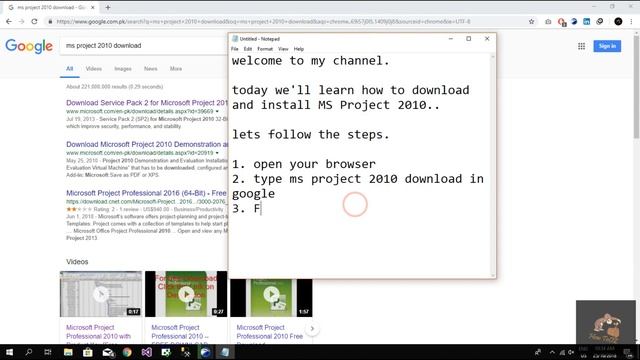640x360 pixels.
Task: Open the LinkedIn extension in Chrome toolbar
Action: coord(587,22)
